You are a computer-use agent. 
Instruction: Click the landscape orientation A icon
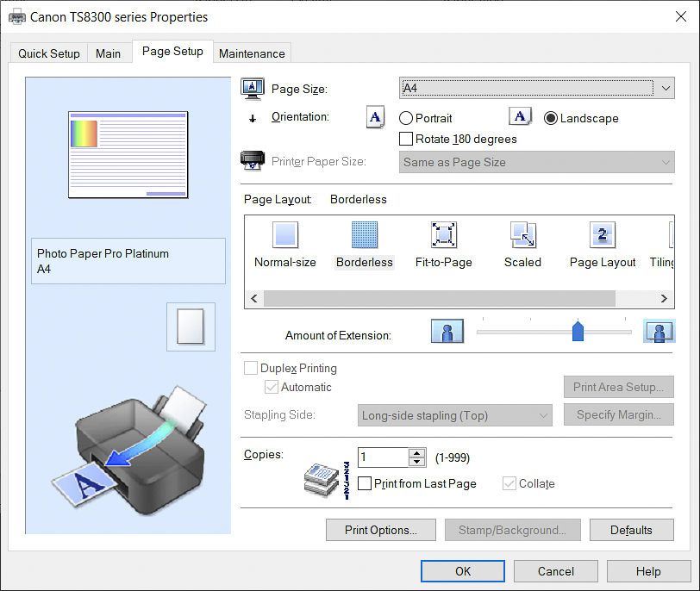[520, 117]
